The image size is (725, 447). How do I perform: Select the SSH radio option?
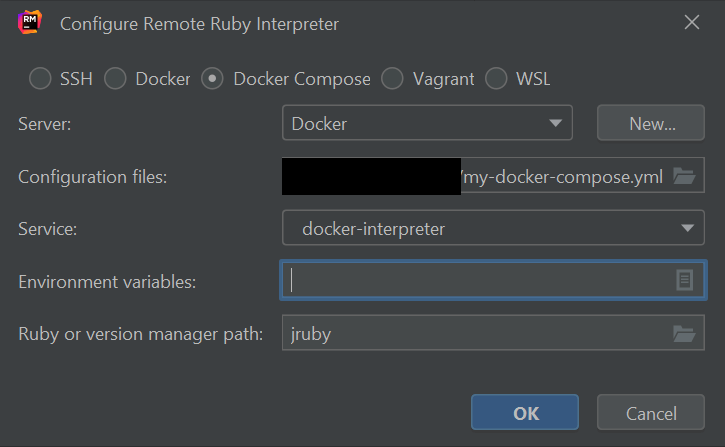40,78
